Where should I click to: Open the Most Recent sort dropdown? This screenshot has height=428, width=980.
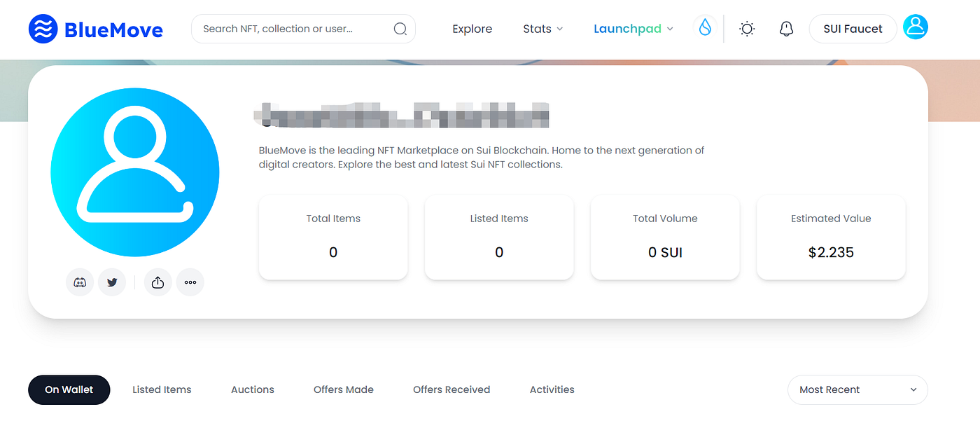click(858, 389)
